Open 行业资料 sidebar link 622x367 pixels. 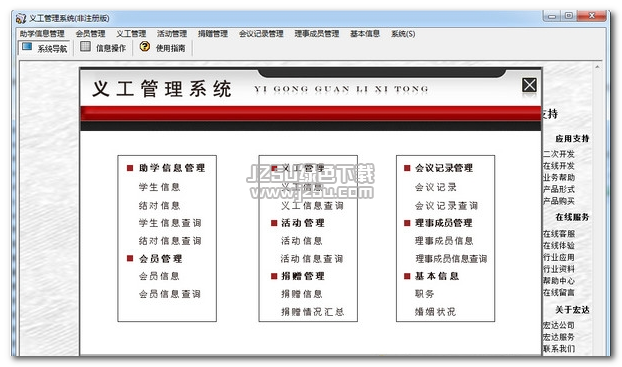tap(559, 269)
